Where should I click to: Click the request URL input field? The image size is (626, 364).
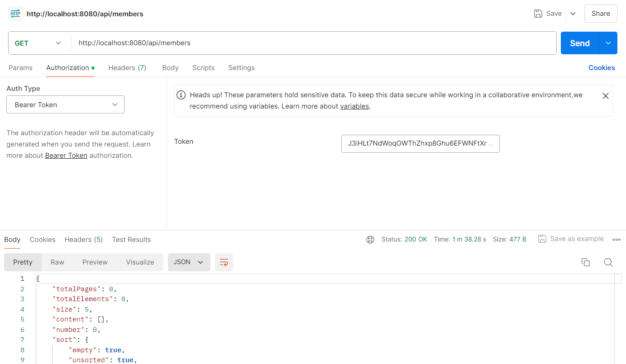pyautogui.click(x=314, y=43)
